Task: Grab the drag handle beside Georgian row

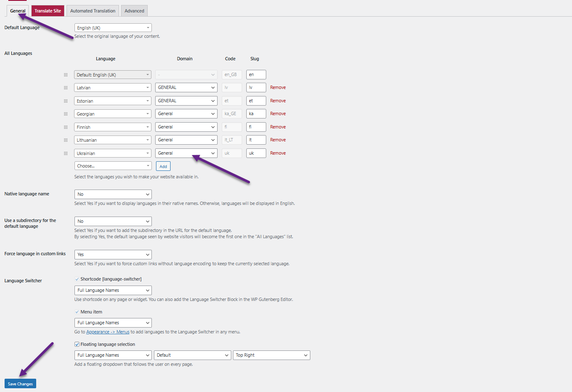Action: pyautogui.click(x=66, y=114)
